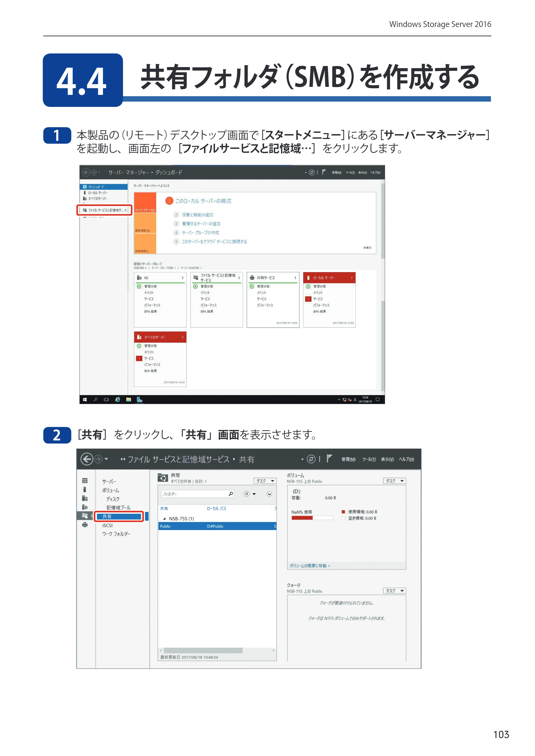This screenshot has height=756, width=535.
Task: Click the IIS icon in Shares sidebar strip
Action: pos(85,507)
